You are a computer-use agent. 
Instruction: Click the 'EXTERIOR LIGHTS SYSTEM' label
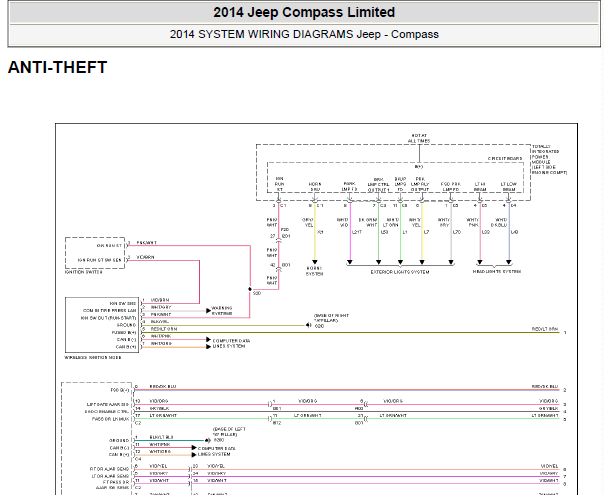(400, 272)
